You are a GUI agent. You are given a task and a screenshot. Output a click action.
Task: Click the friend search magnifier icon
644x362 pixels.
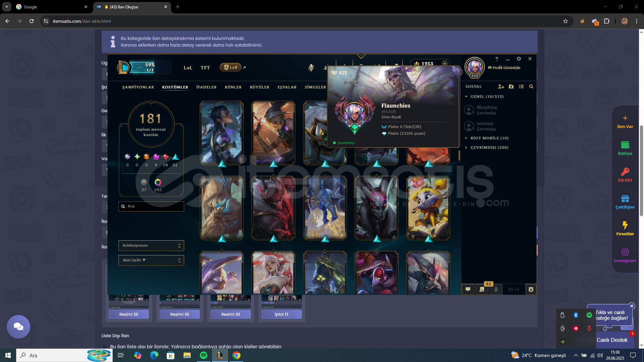531,86
